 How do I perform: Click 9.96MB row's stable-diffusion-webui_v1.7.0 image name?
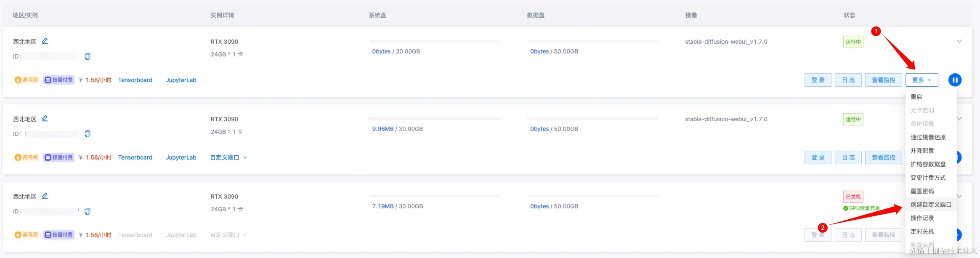726,119
